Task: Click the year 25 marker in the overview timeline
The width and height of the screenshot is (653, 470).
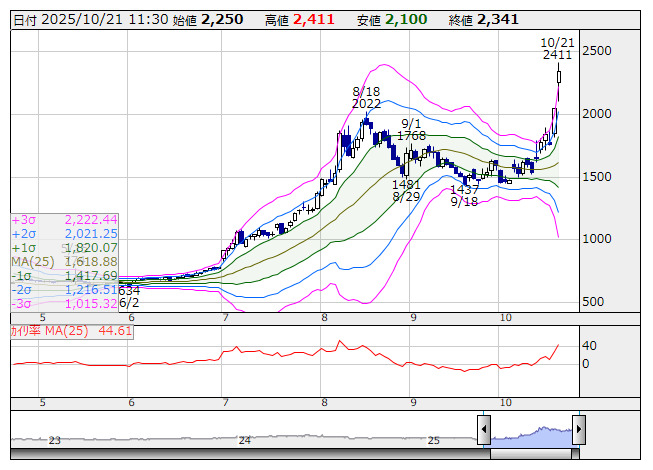Action: point(433,440)
